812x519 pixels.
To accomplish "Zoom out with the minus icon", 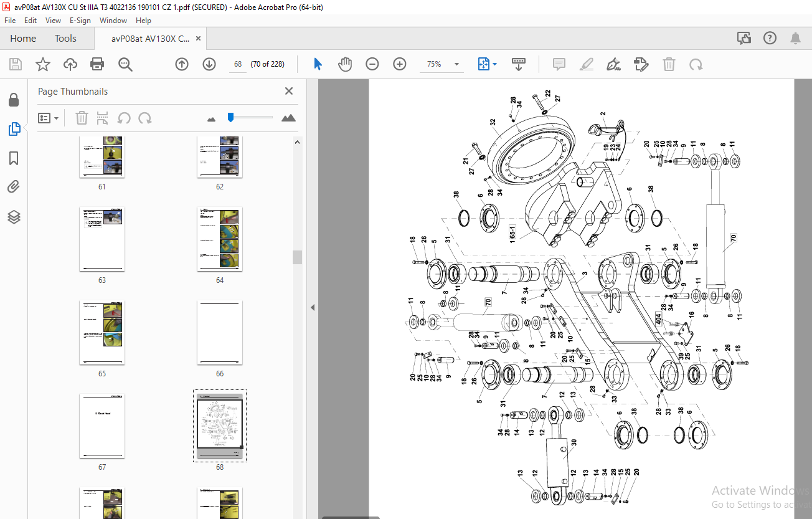I will coord(372,64).
